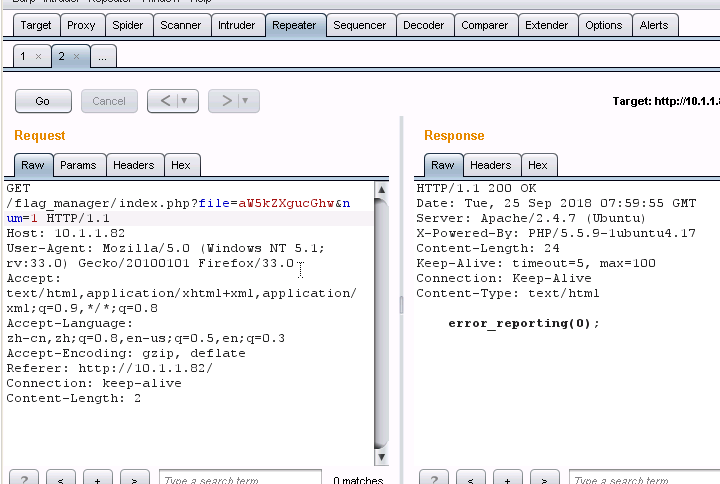Focus the request search term field

coord(240,478)
